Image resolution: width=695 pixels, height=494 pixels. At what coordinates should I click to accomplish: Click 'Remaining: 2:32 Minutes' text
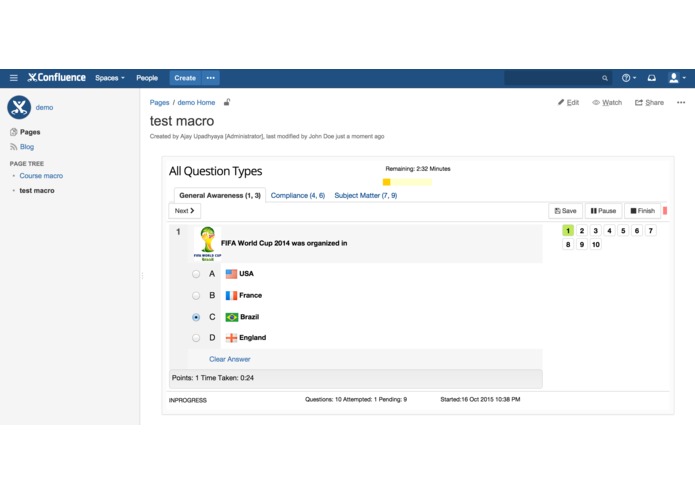tap(418, 169)
